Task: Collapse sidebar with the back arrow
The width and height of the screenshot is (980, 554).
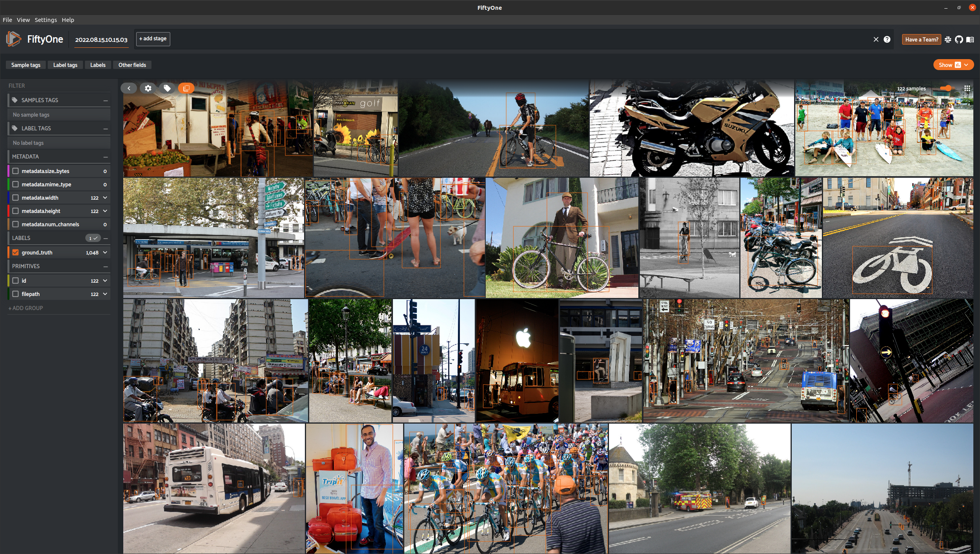Action: [128, 88]
